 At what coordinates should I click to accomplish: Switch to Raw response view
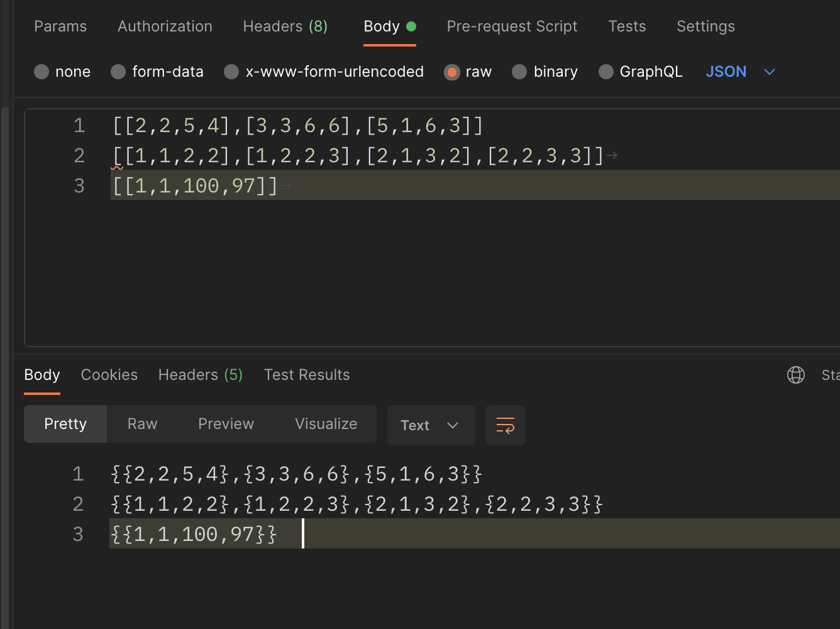pos(142,424)
